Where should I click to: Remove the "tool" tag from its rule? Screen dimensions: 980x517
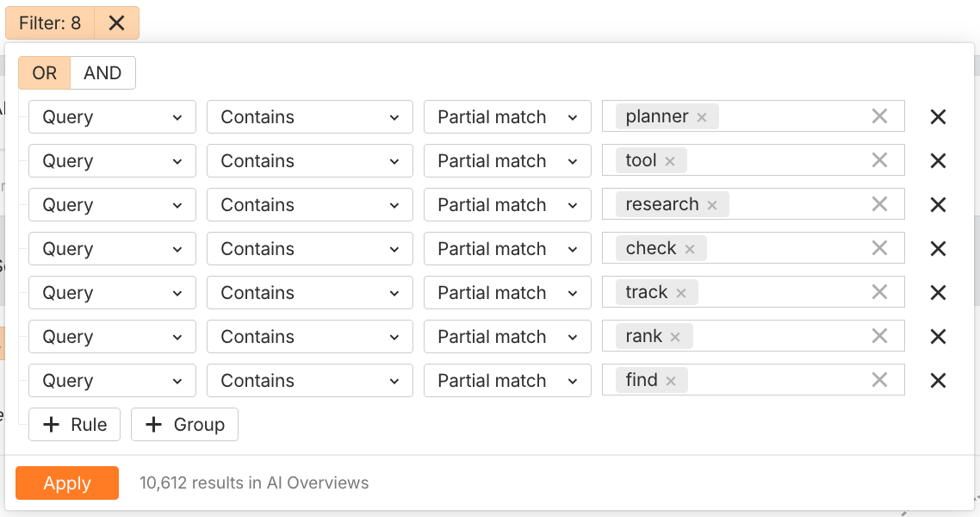672,160
